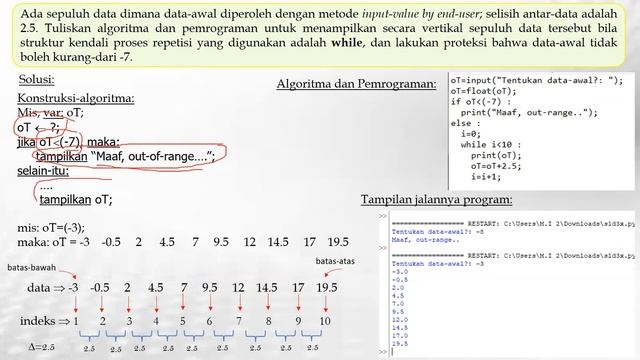
Task: Click the "Tampilan jalannya program:" heading
Action: coord(436,200)
